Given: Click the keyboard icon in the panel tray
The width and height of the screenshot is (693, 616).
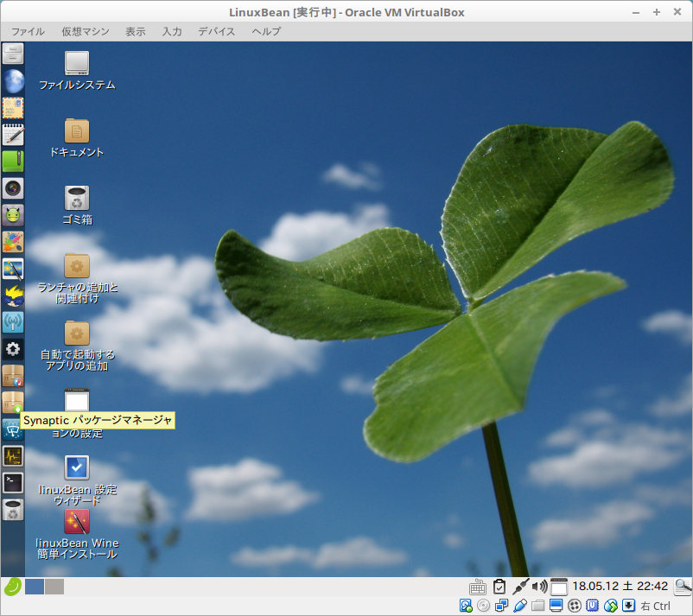Looking at the screenshot, I should [478, 587].
